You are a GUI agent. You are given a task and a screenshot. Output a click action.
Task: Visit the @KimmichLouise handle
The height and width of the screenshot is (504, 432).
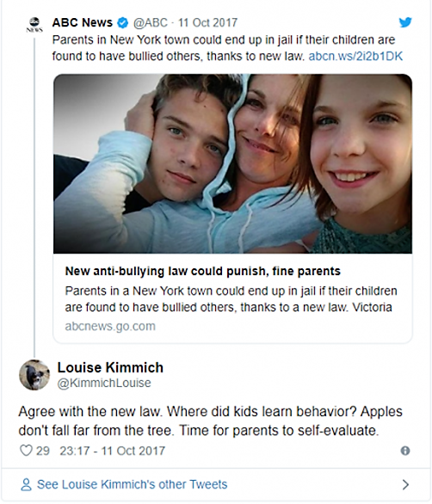coord(104,383)
